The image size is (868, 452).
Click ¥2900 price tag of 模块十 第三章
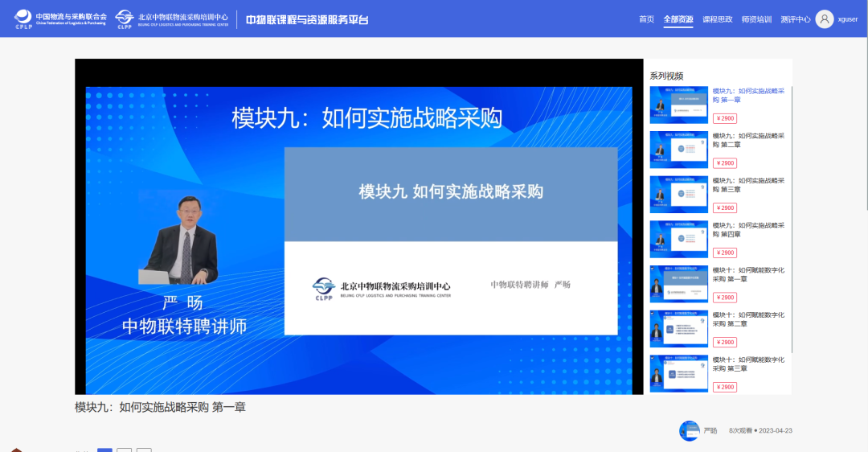(x=725, y=388)
